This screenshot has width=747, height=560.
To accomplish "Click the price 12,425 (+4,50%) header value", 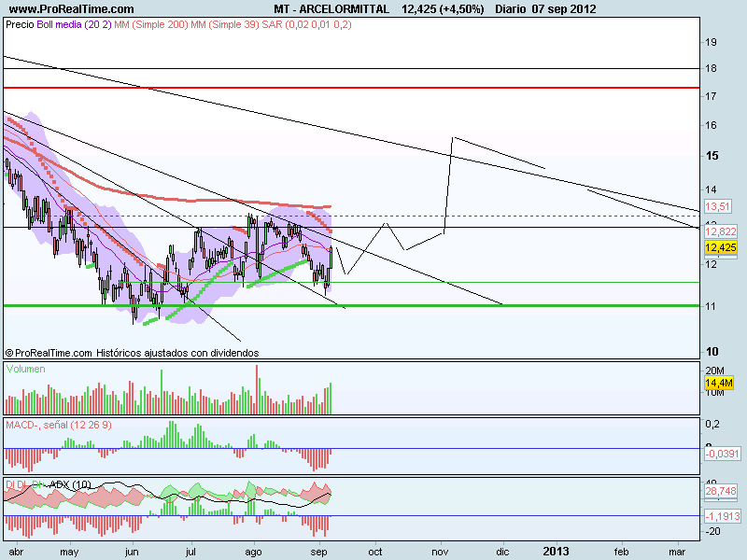I will [x=443, y=8].
